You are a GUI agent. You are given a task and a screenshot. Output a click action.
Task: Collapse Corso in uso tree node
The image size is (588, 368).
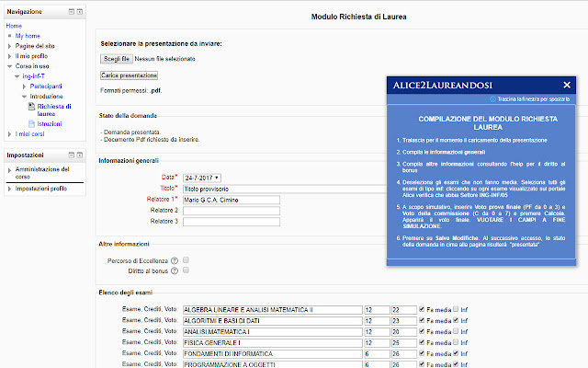point(10,66)
